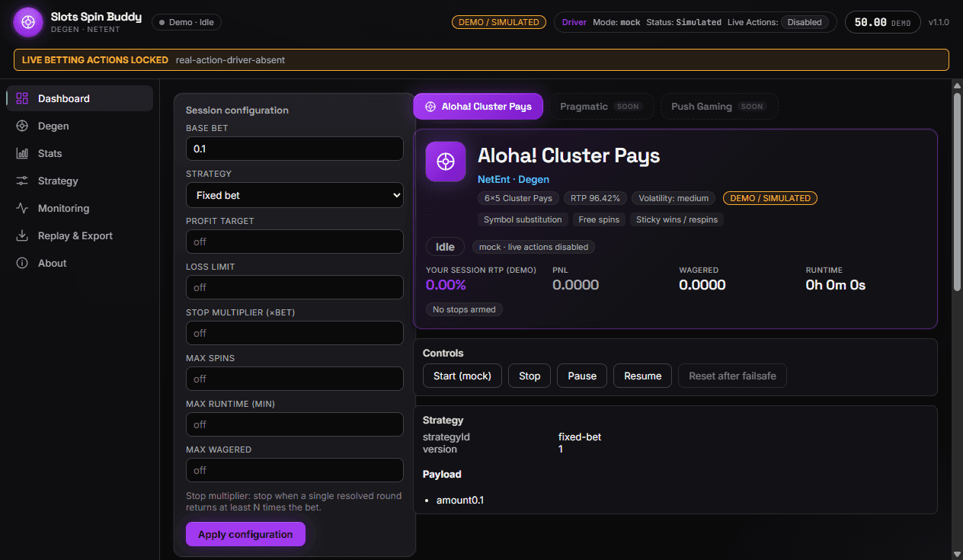The image size is (963, 560).
Task: Open the About page
Action: pos(80,263)
